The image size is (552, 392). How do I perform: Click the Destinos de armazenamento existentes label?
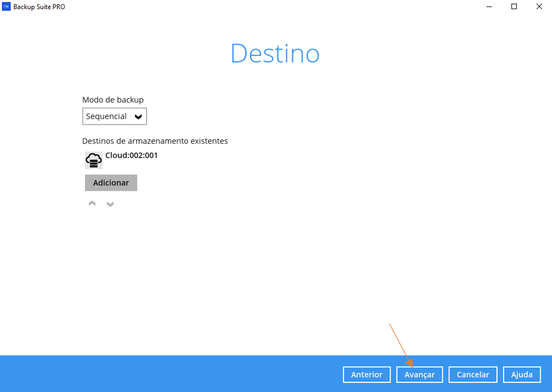click(154, 141)
